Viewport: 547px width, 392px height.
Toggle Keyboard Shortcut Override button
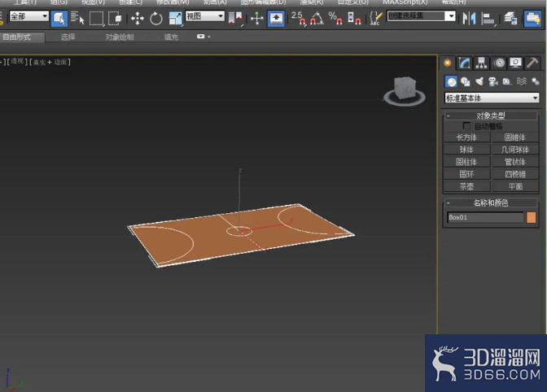coord(276,18)
